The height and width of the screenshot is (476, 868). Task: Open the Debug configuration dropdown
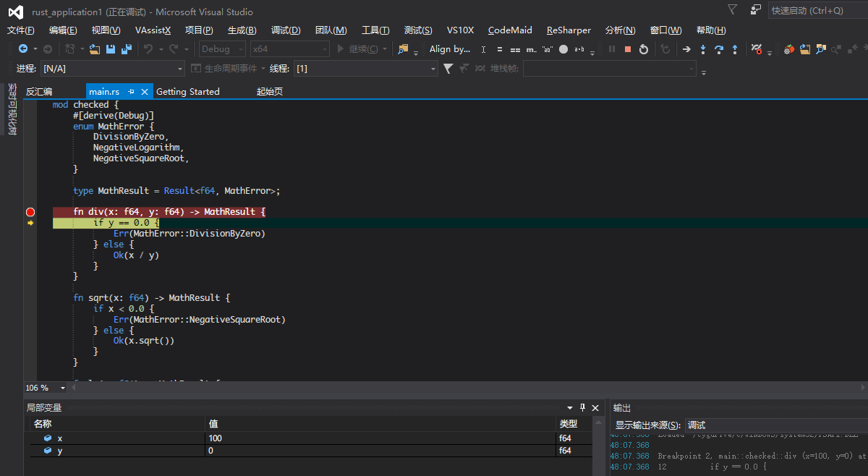pos(221,49)
